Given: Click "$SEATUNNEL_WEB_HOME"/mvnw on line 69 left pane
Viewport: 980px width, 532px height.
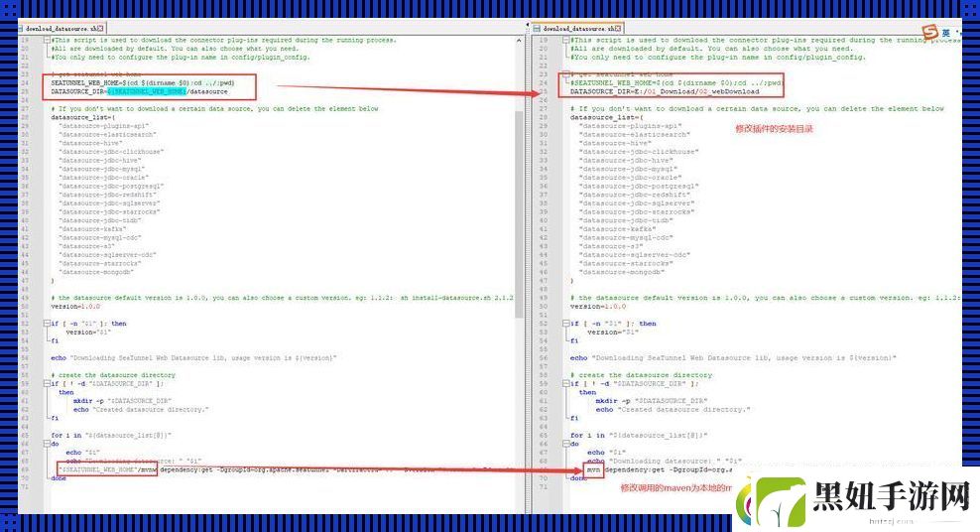Looking at the screenshot, I should 107,469.
